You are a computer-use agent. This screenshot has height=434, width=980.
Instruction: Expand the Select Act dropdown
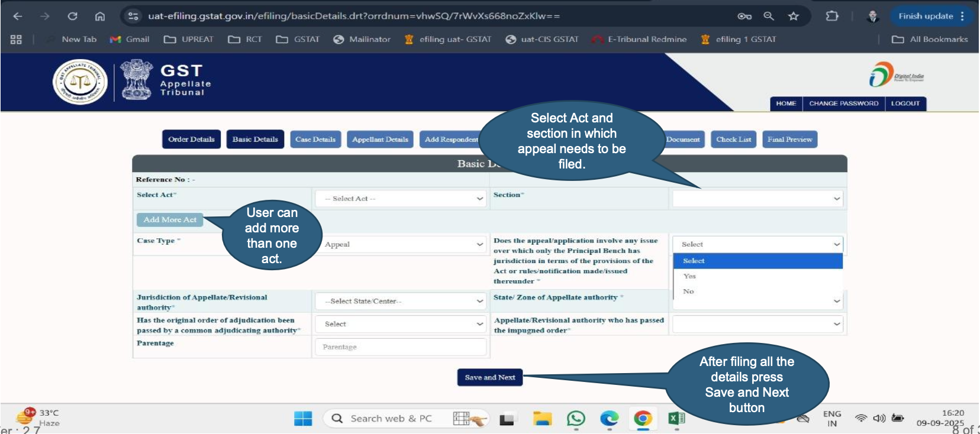[401, 199]
